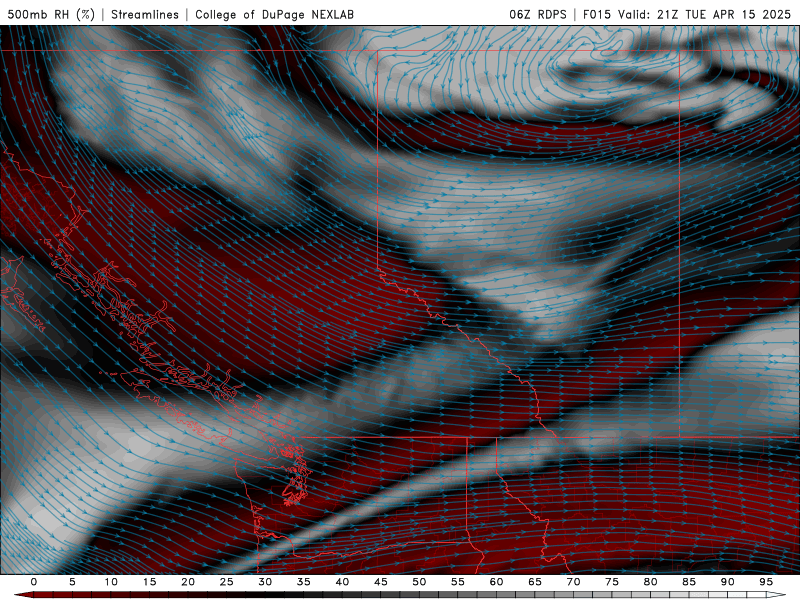Click the '5' colorbar scale label
This screenshot has height=600, width=800.
(72, 582)
